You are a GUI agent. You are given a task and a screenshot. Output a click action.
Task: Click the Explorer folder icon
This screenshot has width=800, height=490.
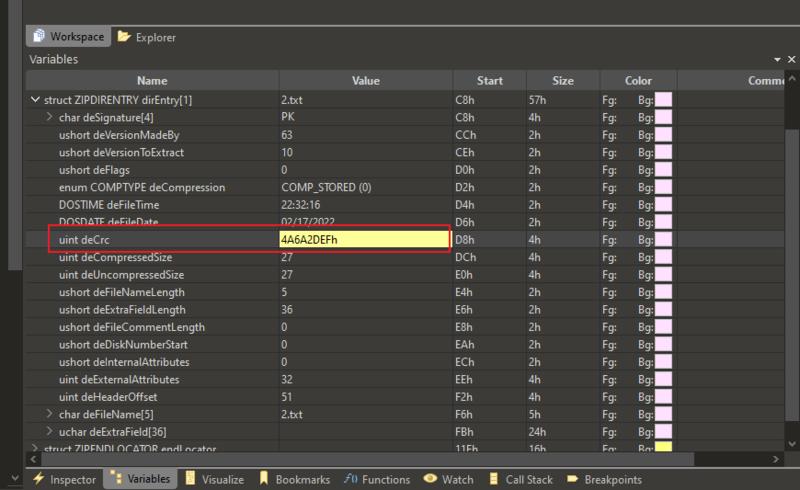point(124,36)
